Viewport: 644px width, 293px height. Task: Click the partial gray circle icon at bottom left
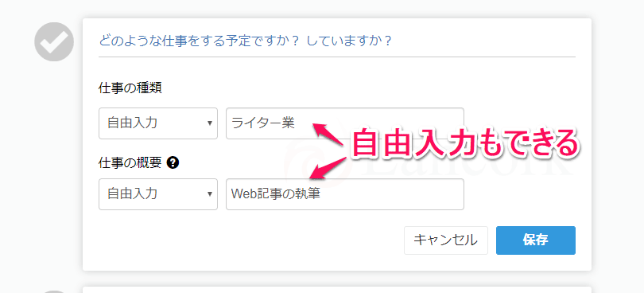[x=54, y=291]
